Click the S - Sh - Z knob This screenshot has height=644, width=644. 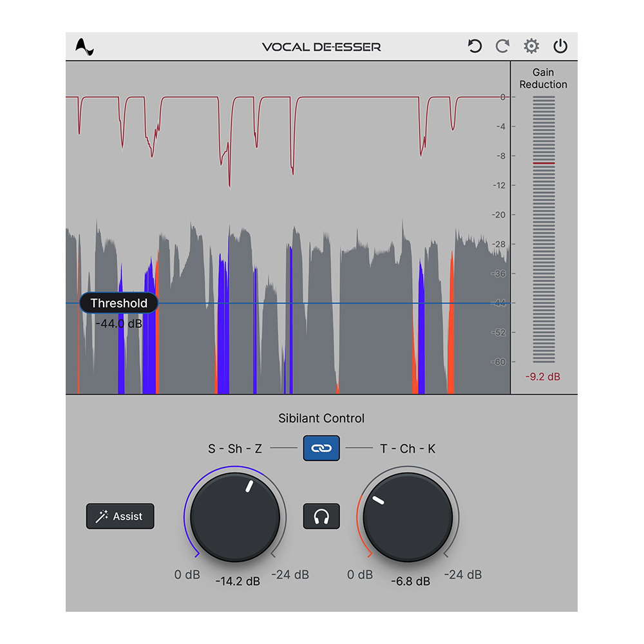tap(235, 517)
